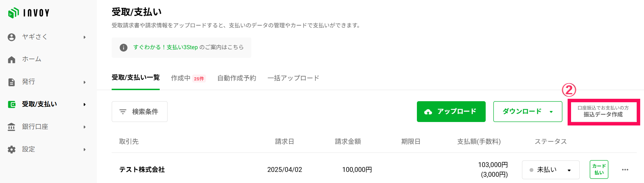Open the 未払い status dropdown
644x183 pixels.
[x=551, y=170]
